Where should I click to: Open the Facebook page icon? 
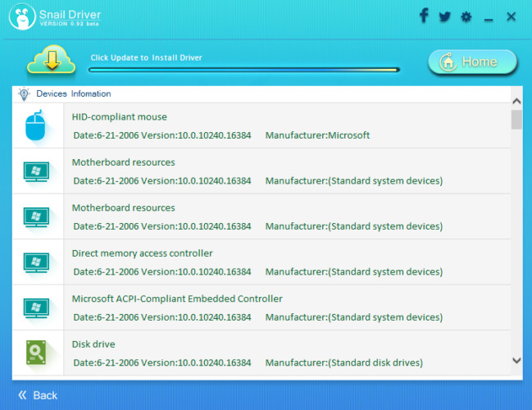tap(424, 16)
